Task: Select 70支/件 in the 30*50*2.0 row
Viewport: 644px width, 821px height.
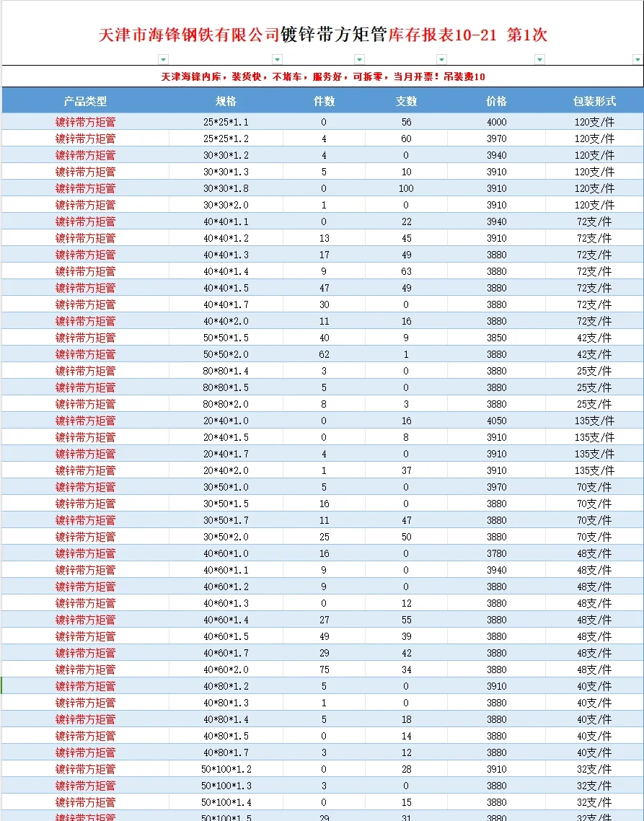Action: (x=594, y=537)
